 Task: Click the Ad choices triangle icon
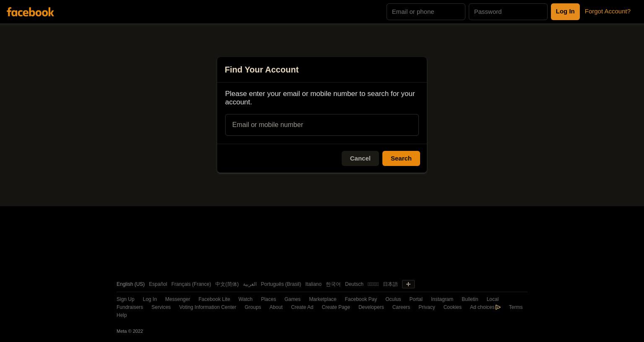coord(498,307)
